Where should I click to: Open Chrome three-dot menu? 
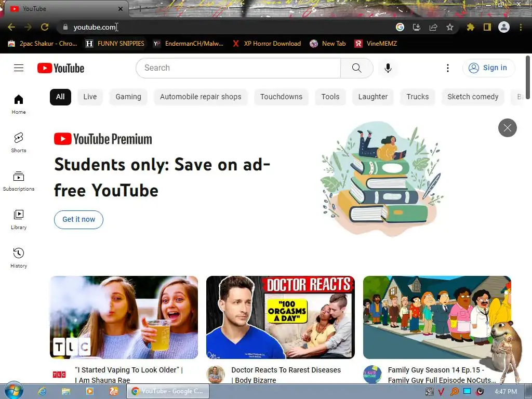[x=521, y=27]
